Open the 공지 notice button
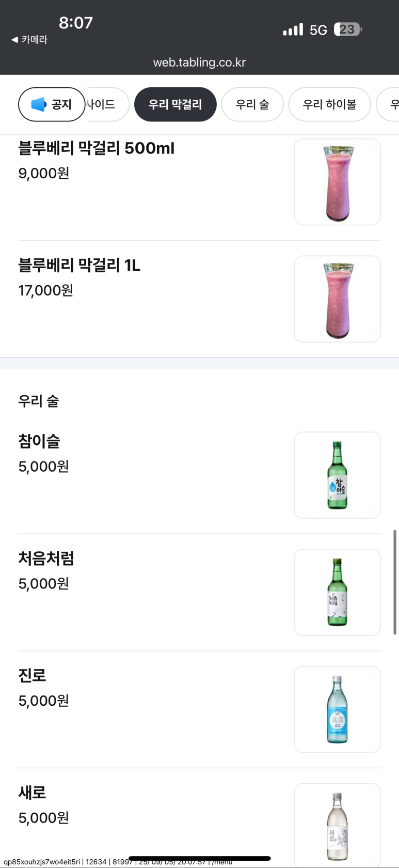This screenshot has width=399, height=868. 52,104
